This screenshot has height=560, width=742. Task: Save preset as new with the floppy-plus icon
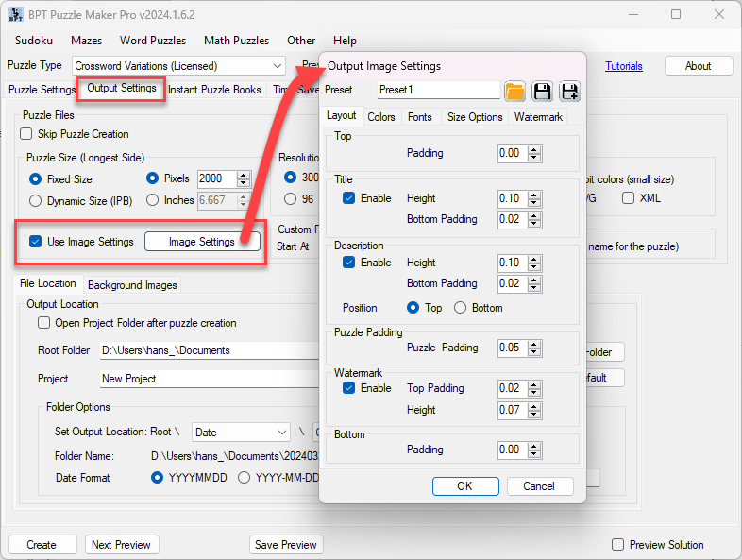tap(569, 91)
